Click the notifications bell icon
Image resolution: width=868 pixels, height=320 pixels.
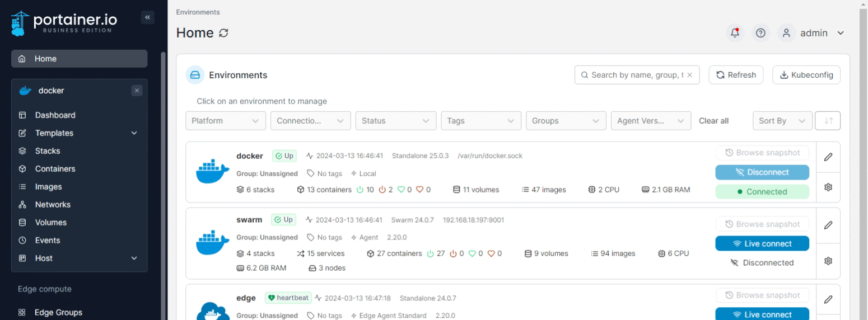pyautogui.click(x=735, y=33)
